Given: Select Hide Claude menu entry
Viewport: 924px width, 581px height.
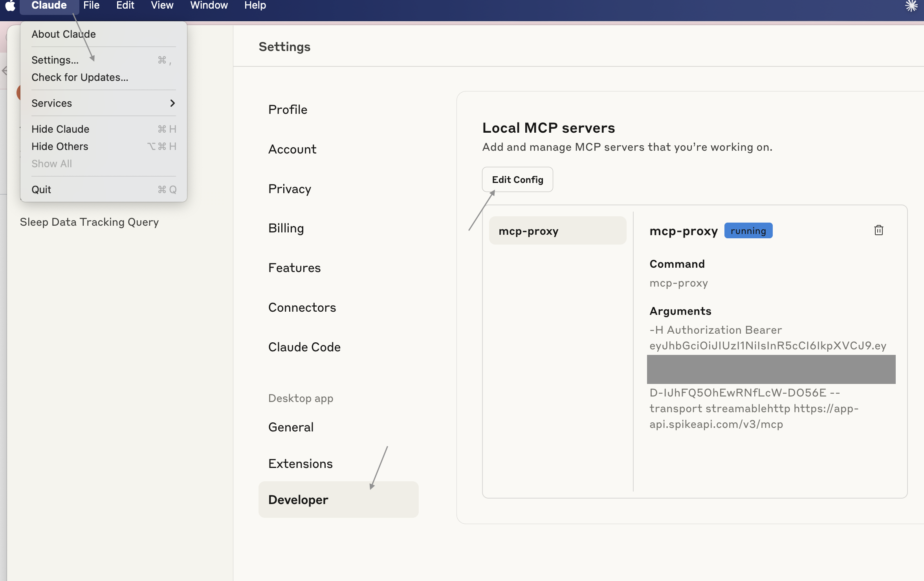Looking at the screenshot, I should point(104,129).
